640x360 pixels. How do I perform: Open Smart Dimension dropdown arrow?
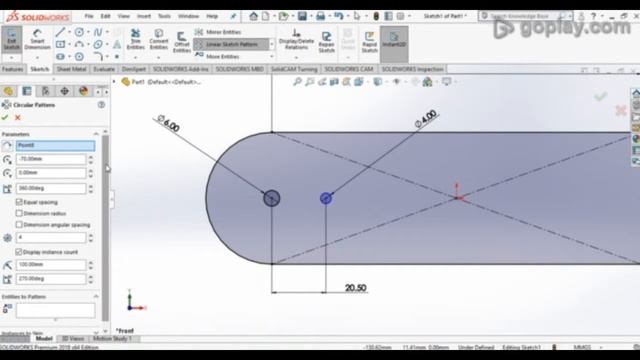click(37, 57)
